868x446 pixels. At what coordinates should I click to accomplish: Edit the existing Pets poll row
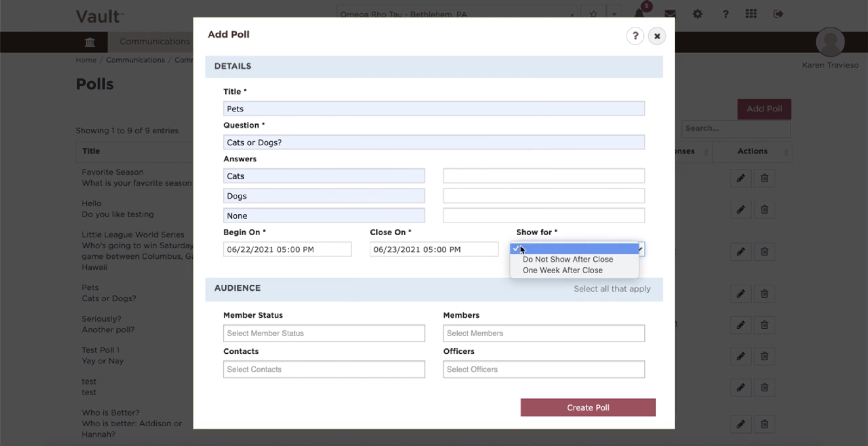[741, 294]
